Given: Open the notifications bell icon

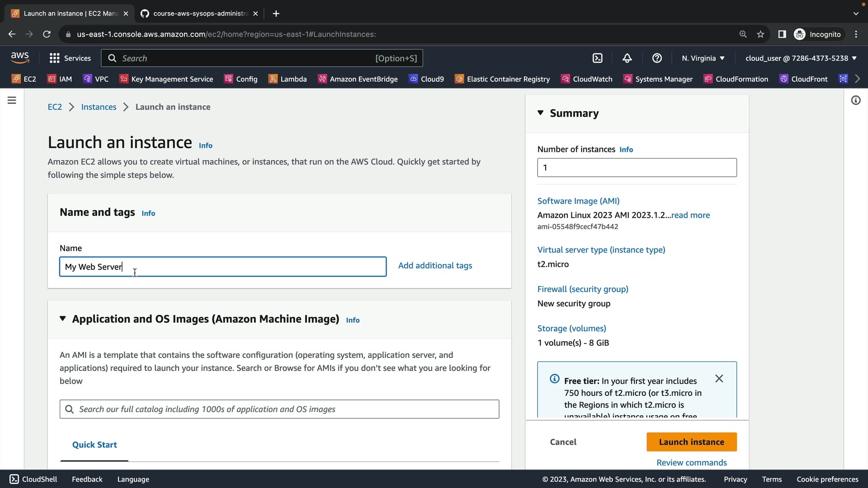Looking at the screenshot, I should click(627, 58).
